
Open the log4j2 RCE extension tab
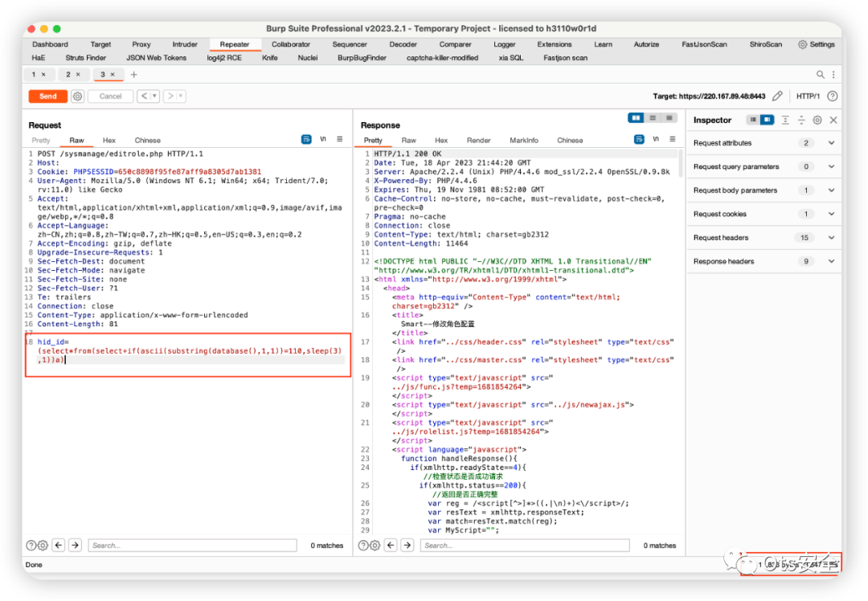(224, 58)
